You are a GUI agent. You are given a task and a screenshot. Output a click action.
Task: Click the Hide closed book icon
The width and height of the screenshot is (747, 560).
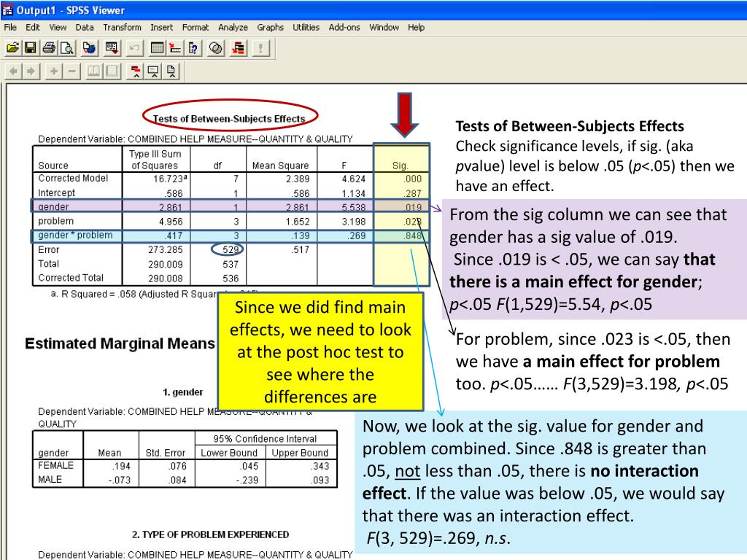tap(112, 71)
